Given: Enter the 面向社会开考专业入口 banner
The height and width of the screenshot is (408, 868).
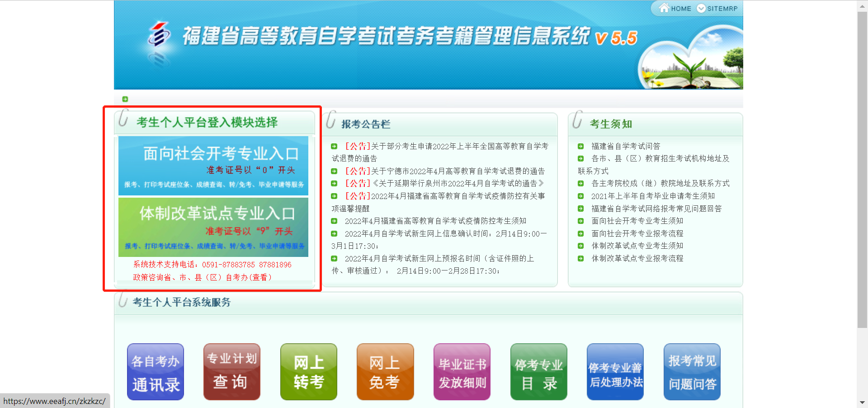Looking at the screenshot, I should click(213, 166).
